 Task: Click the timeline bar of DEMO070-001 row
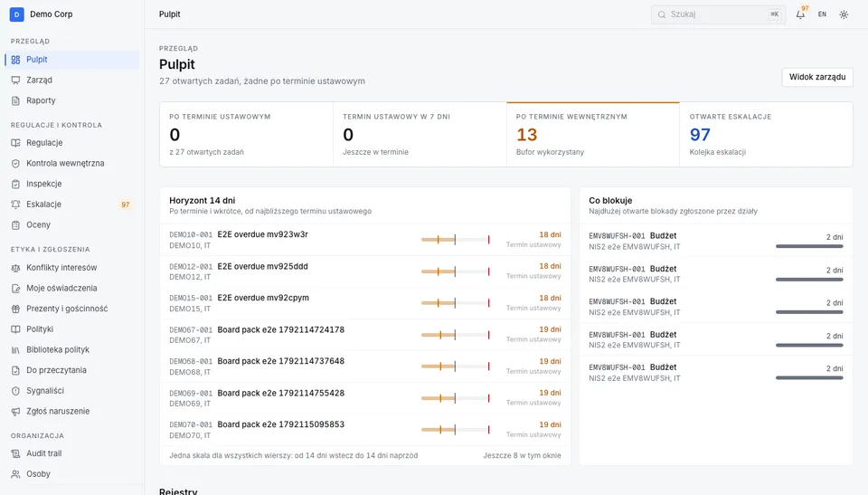click(x=455, y=430)
